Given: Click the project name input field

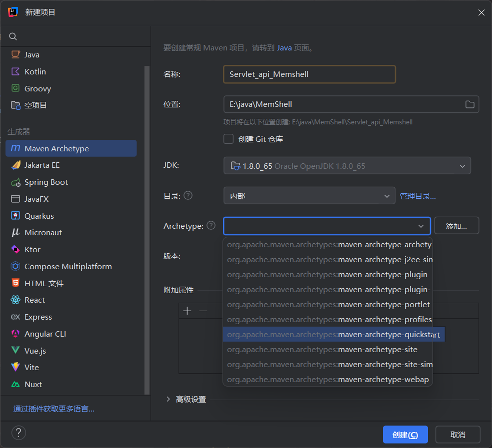Looking at the screenshot, I should point(309,74).
